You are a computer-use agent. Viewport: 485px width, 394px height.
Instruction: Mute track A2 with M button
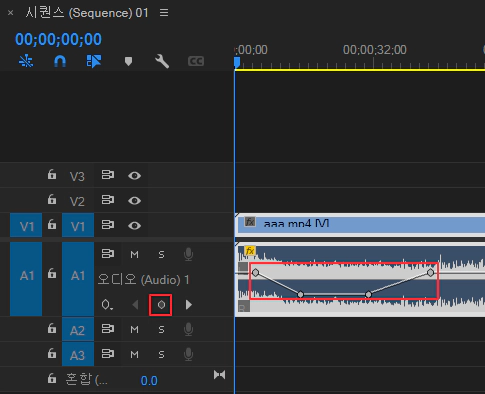(x=134, y=330)
